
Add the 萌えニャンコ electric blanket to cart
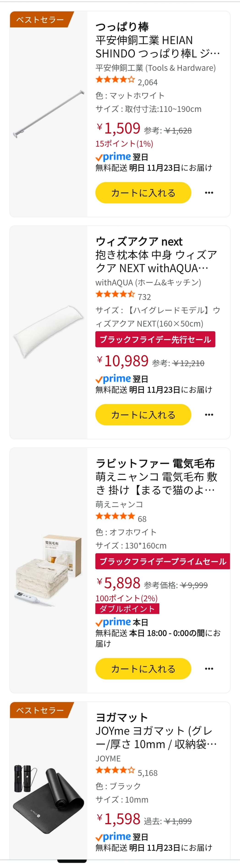pyautogui.click(x=143, y=668)
